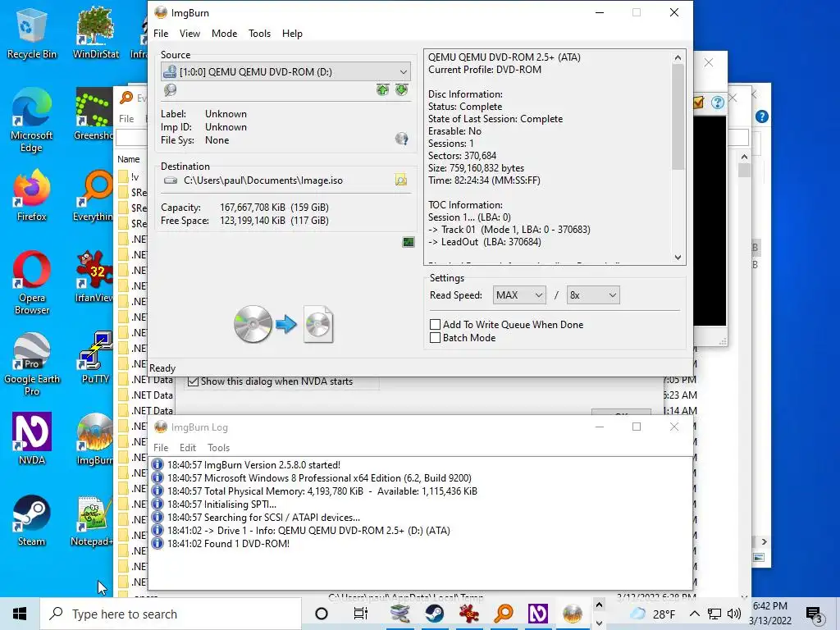
Task: Open the MAX read speed dropdown
Action: [519, 295]
